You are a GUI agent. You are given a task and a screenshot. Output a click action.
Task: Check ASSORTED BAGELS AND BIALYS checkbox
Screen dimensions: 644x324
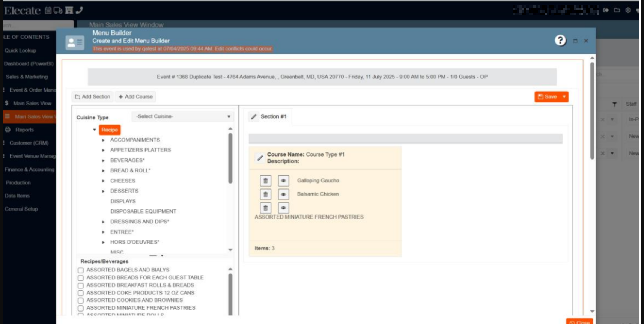(81, 270)
